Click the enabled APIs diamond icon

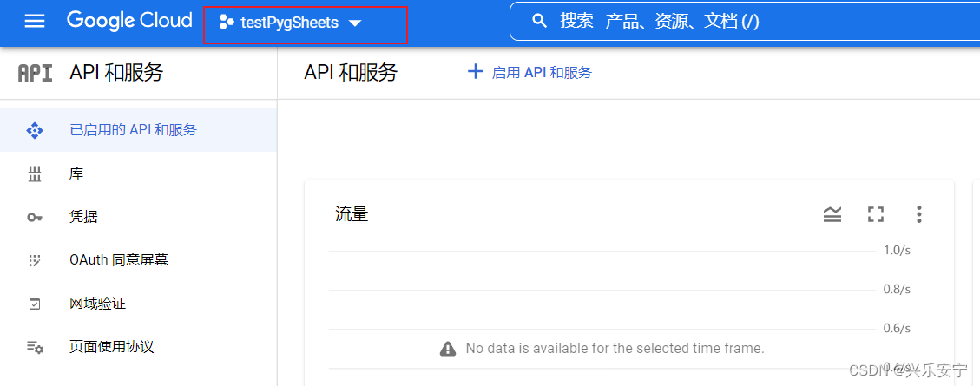point(35,130)
